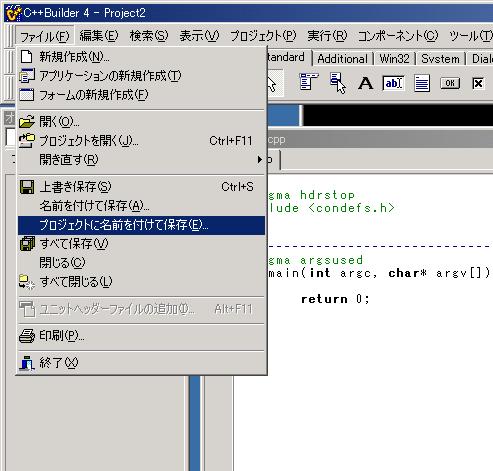Click the exit door icon beside 終了
The image size is (493, 471).
point(27,363)
